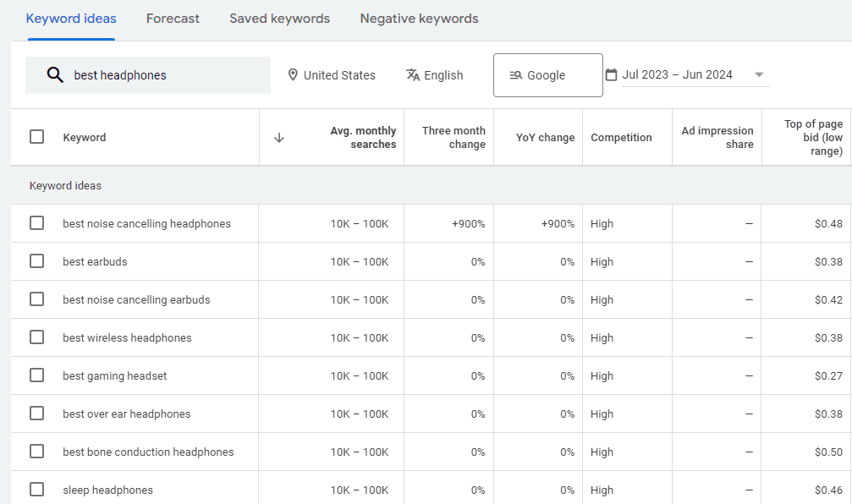The image size is (852, 504).
Task: Open the date range dropdown arrow
Action: coord(759,74)
